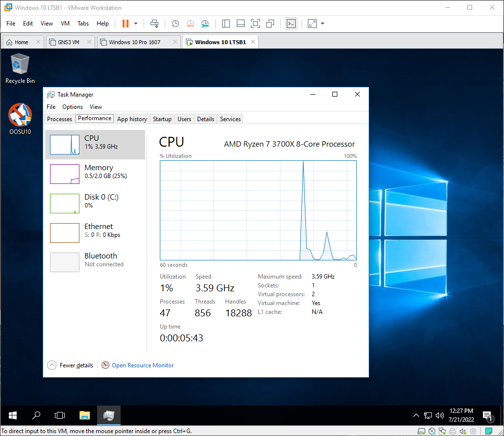Open the VMware Help menu
504x436 pixels.
103,24
